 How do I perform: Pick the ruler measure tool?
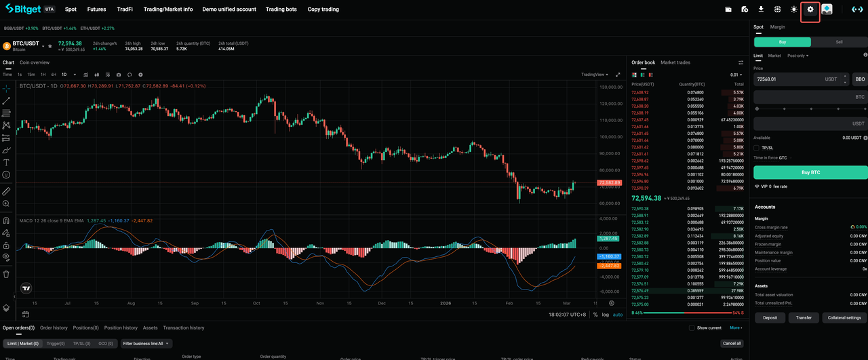6,191
